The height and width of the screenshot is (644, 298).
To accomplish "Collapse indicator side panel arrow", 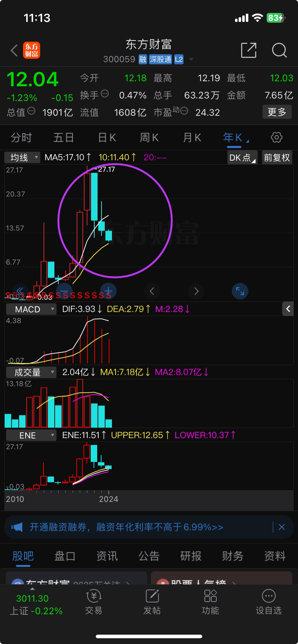I will 288,309.
